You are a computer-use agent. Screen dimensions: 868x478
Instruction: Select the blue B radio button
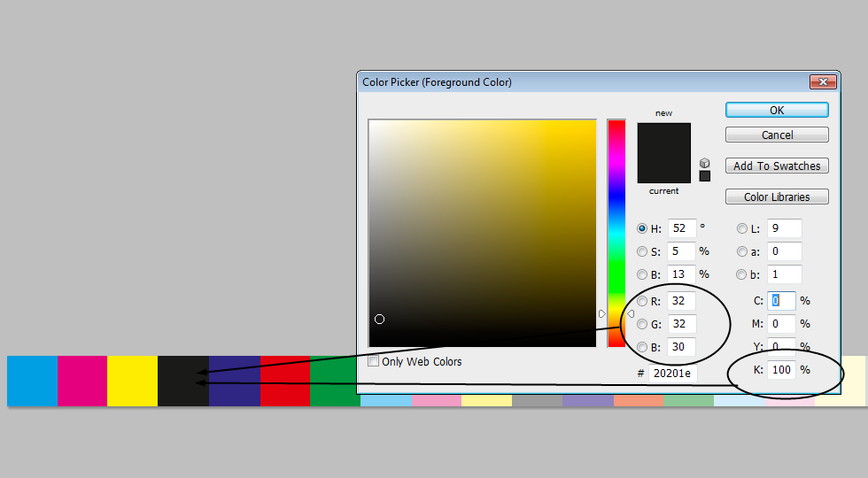click(642, 347)
